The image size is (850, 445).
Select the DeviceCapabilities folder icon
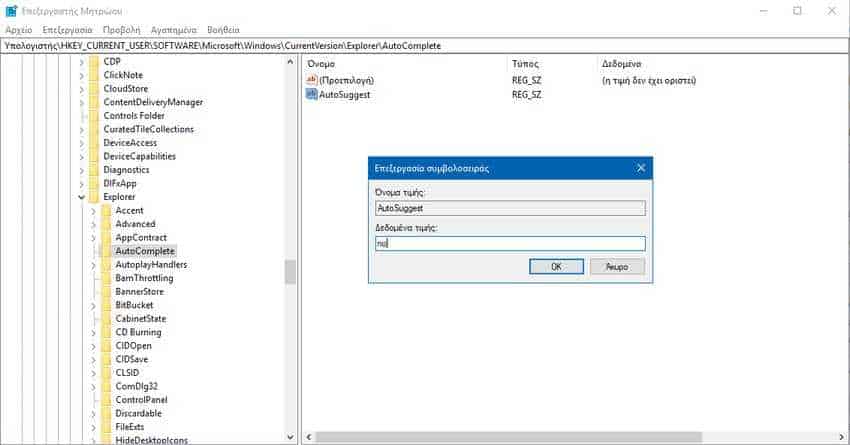(94, 156)
